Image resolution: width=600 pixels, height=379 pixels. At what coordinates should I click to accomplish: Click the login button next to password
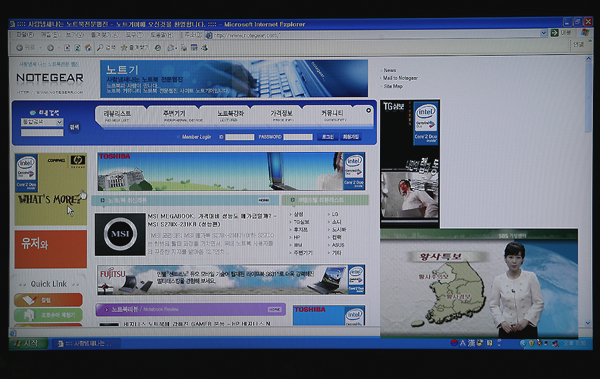[328, 137]
